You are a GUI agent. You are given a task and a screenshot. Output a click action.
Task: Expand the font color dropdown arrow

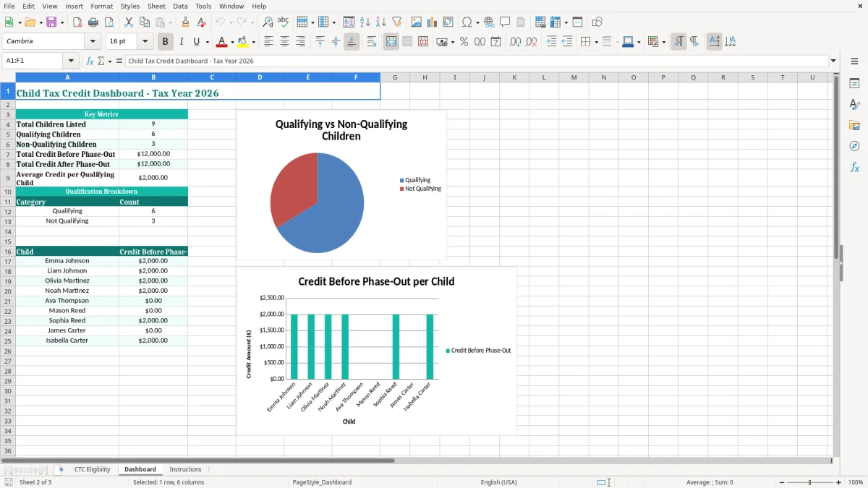click(232, 42)
